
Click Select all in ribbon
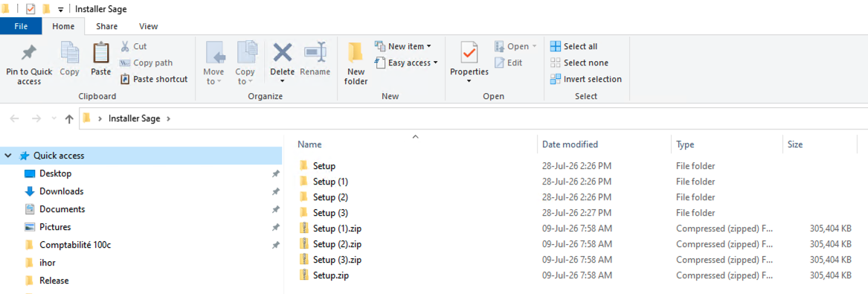[x=573, y=46]
